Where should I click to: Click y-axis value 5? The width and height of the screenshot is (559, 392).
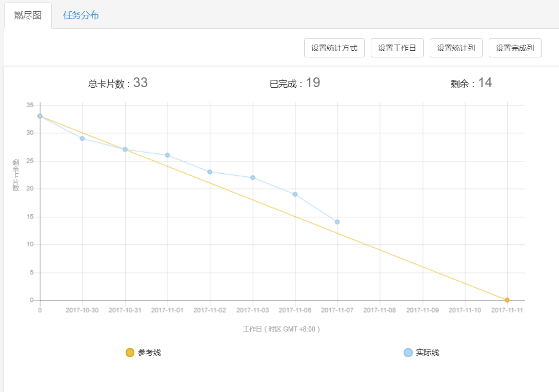(32, 272)
